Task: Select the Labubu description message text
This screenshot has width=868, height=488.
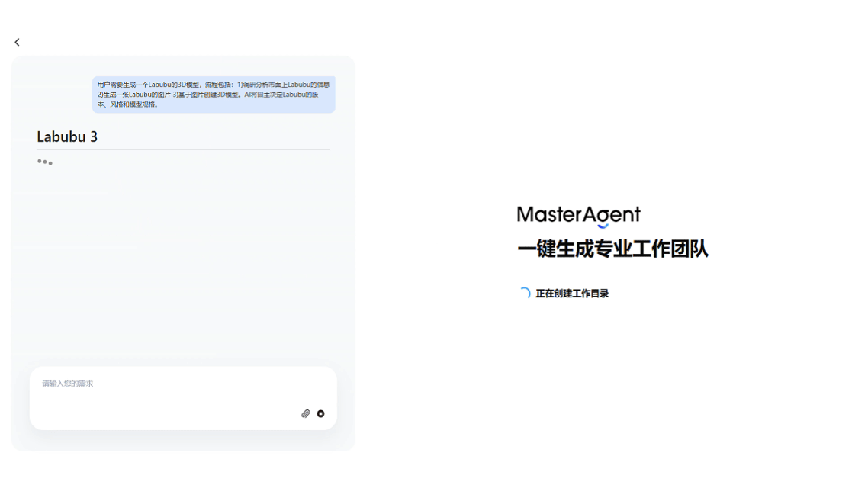Action: 214,93
